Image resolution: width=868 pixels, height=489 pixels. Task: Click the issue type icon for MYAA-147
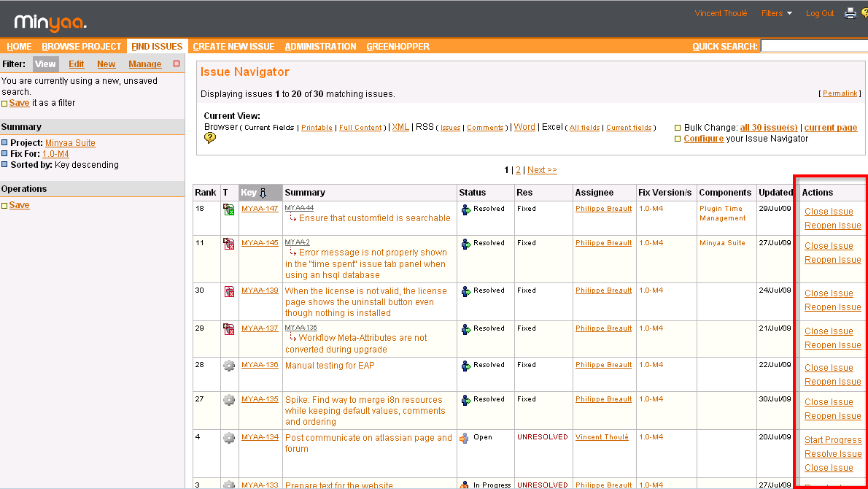pyautogui.click(x=228, y=209)
